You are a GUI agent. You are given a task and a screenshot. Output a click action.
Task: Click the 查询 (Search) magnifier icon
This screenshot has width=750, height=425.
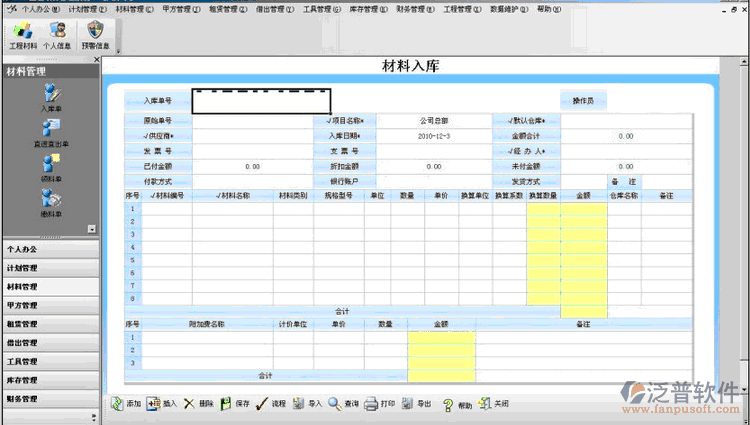(334, 403)
